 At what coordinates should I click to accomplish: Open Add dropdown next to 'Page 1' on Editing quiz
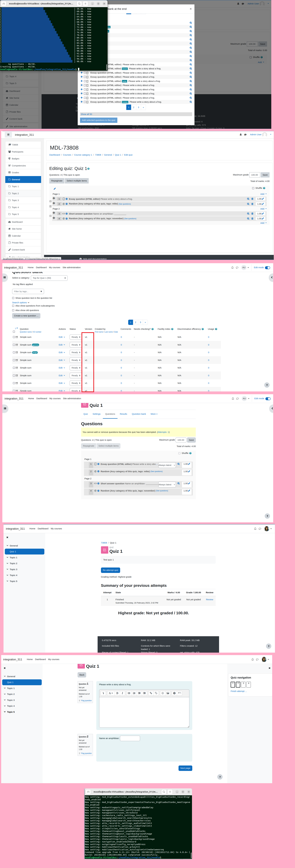tap(263, 194)
